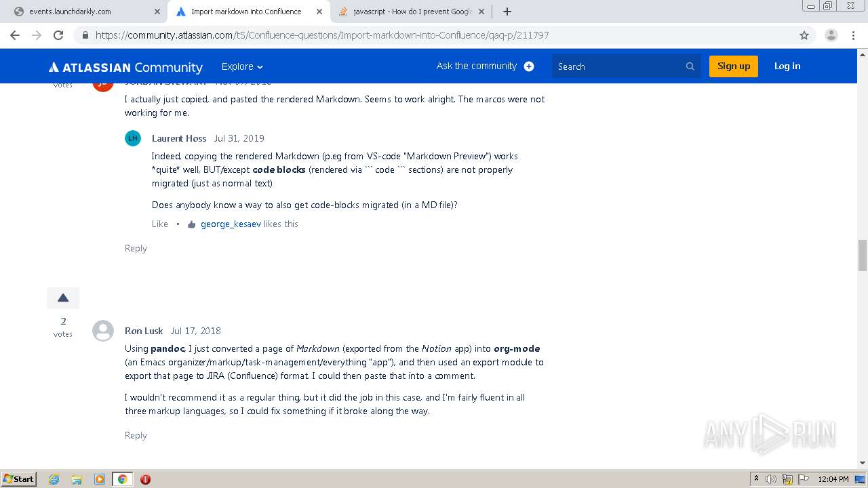Click the Log in button
The image size is (868, 488).
tap(787, 66)
